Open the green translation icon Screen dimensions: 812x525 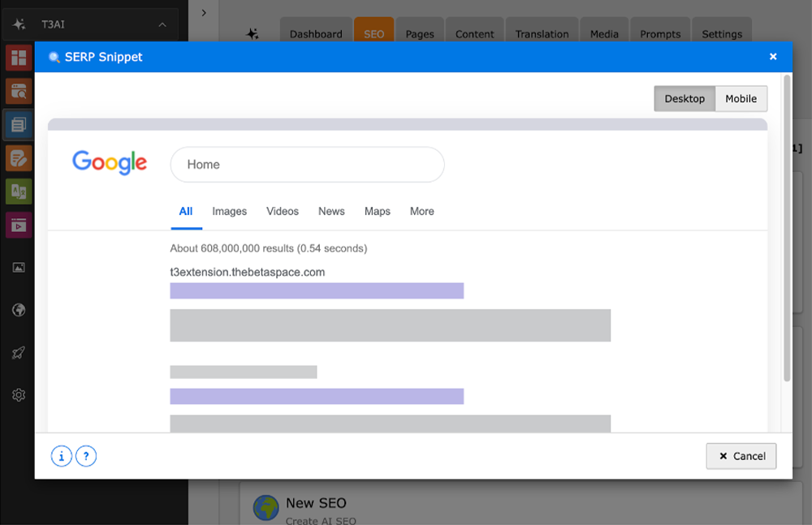point(18,191)
